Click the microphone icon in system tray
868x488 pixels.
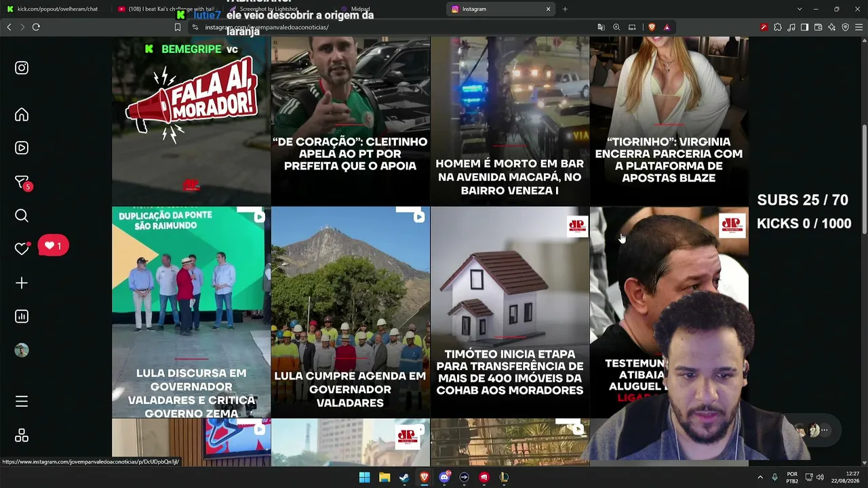tap(774, 477)
